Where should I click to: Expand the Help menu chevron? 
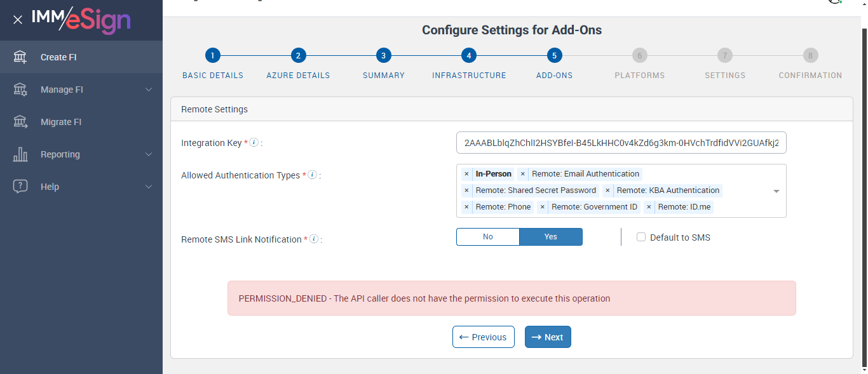point(149,187)
